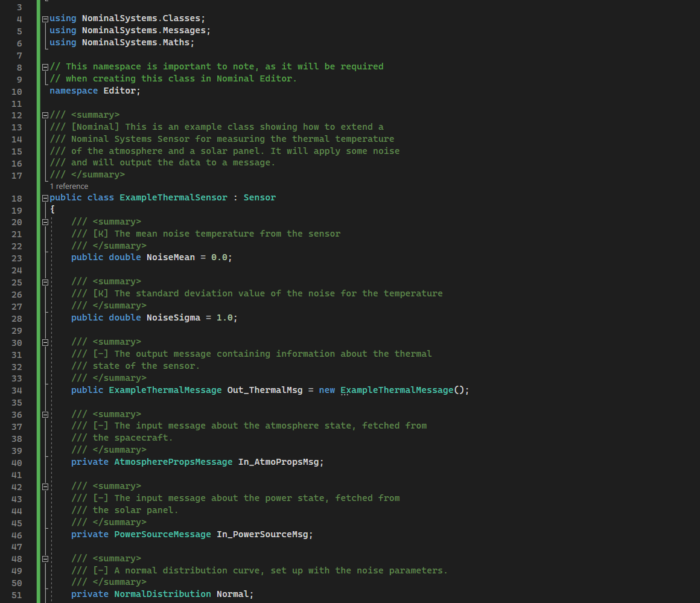Click the AtmospherePropsMessage type name
This screenshot has height=603, width=700.
click(173, 462)
